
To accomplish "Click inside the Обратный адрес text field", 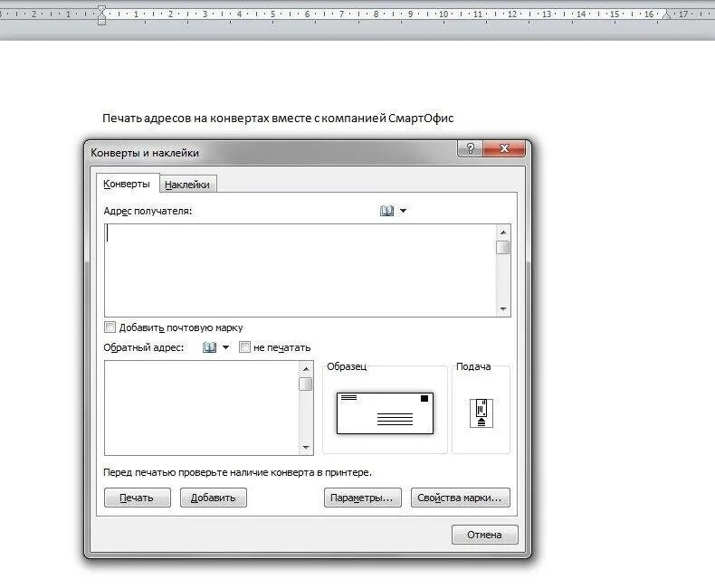I will [x=202, y=408].
